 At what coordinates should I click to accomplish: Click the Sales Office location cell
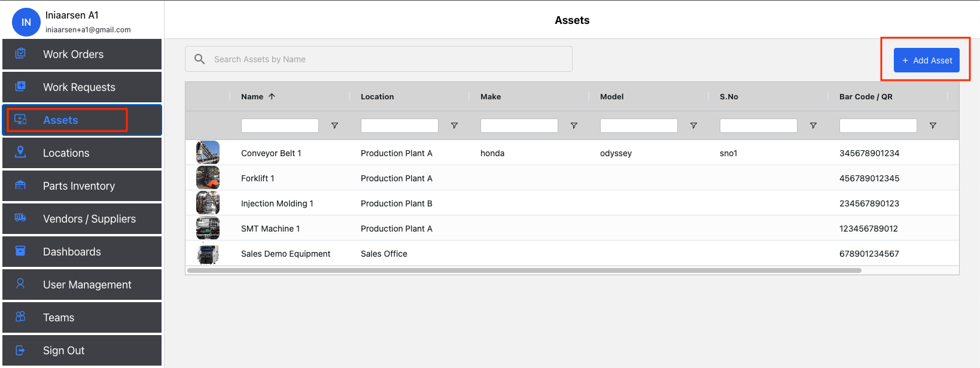click(384, 254)
